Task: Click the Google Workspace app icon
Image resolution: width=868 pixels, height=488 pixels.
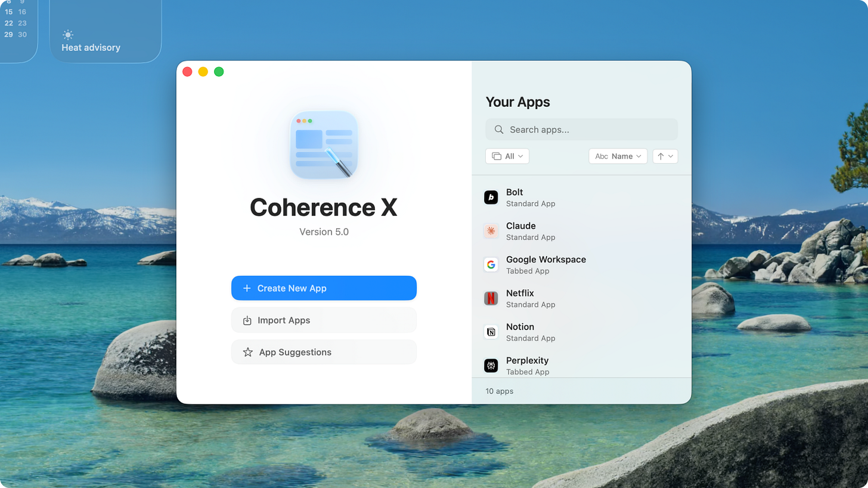Action: coord(491,265)
